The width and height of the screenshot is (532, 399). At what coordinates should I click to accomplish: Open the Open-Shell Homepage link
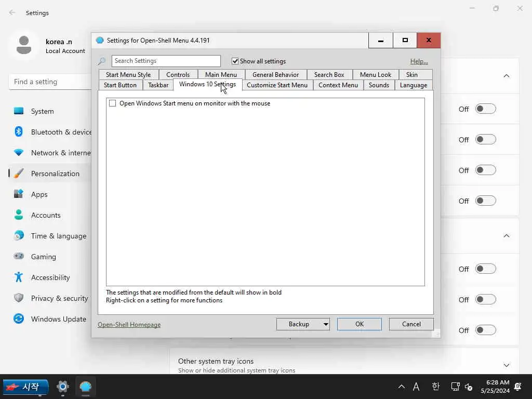pos(129,325)
